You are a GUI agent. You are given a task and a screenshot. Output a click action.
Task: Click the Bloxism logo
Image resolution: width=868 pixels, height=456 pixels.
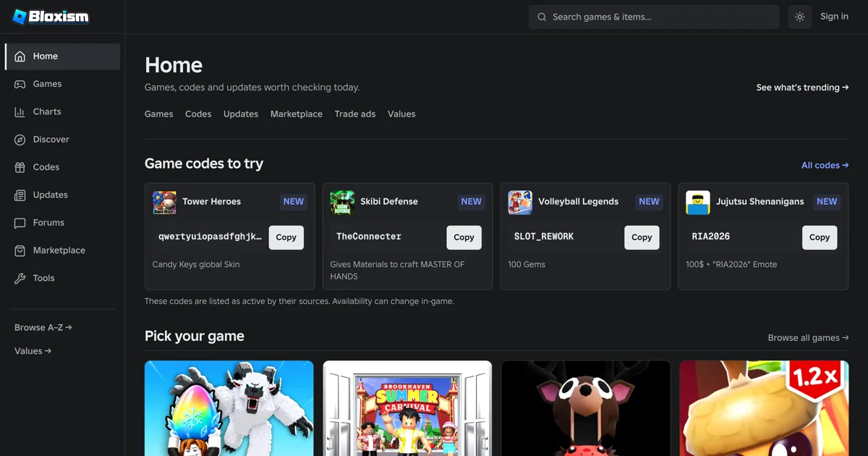tap(51, 17)
